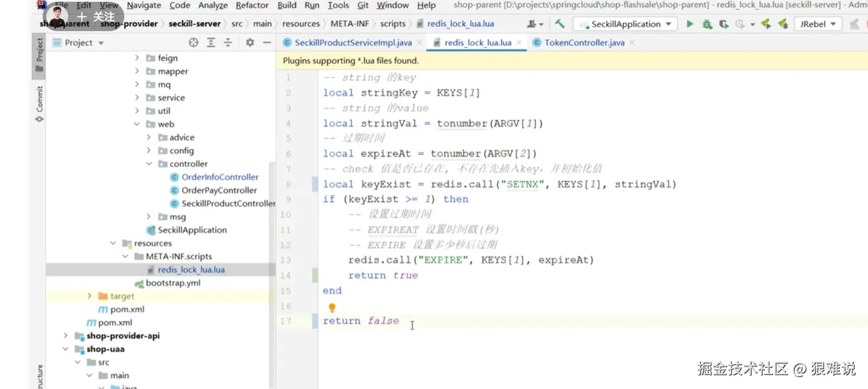Expand all icon in Project panel

211,43
